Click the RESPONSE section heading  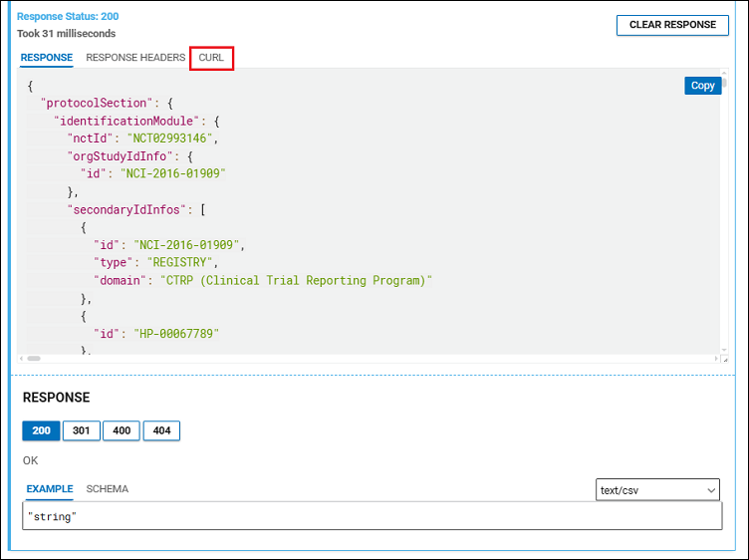click(57, 398)
